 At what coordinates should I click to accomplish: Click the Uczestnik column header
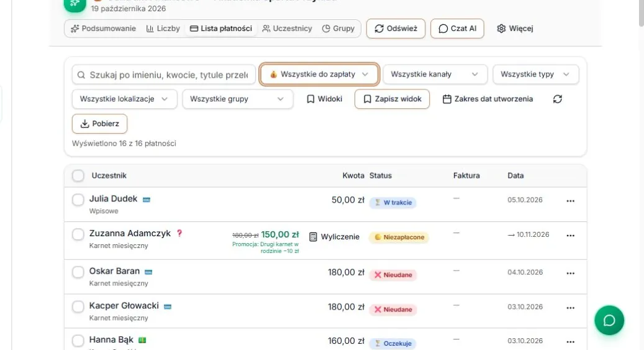(x=109, y=175)
